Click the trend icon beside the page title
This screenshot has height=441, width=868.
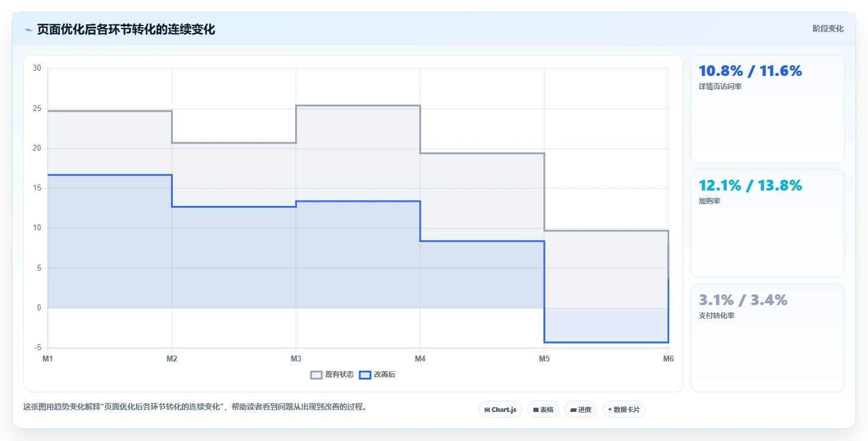28,30
